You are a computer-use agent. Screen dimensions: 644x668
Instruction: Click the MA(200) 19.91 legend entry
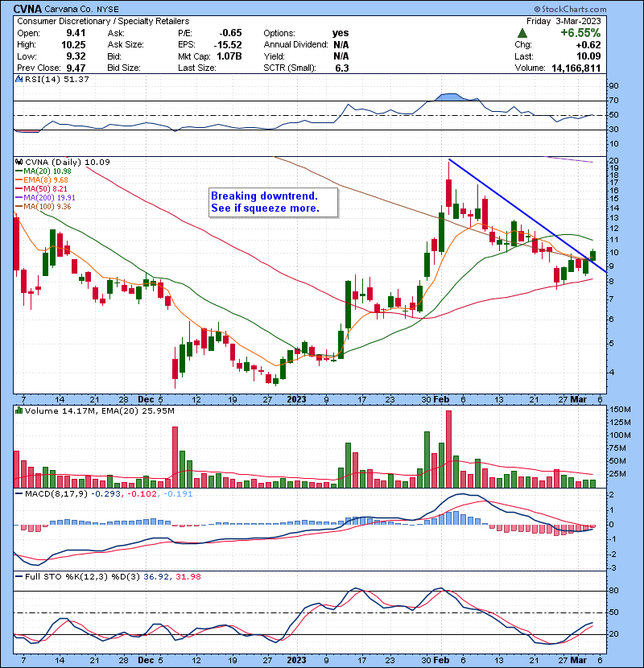pyautogui.click(x=46, y=198)
